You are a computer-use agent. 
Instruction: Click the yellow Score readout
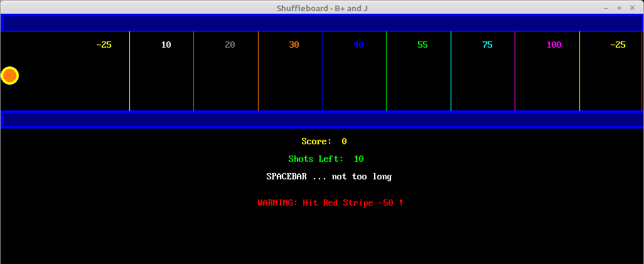click(324, 142)
